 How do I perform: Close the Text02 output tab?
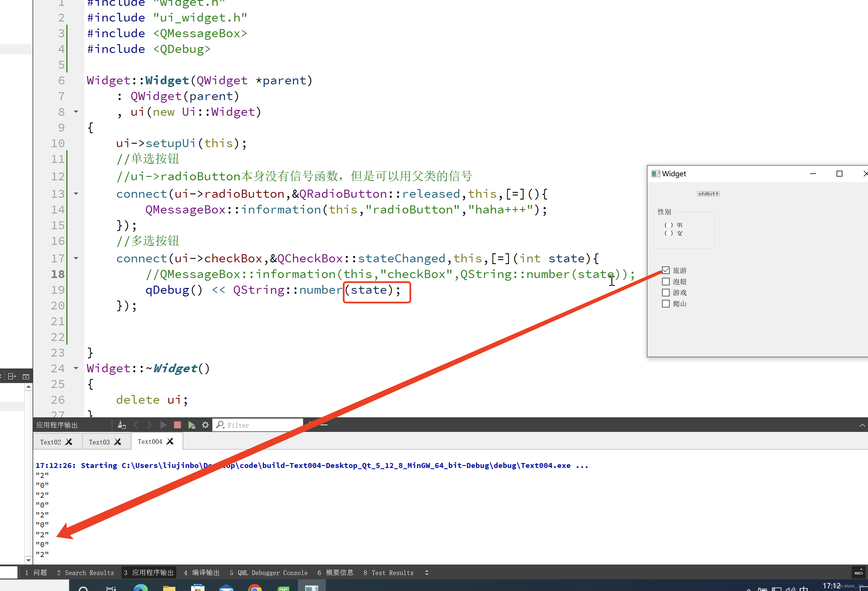[x=69, y=442]
